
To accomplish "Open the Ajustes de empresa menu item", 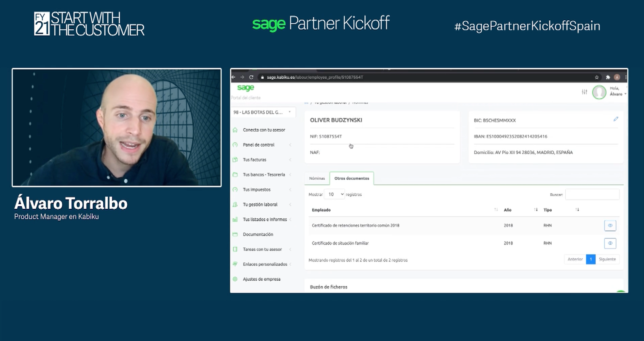I will 262,279.
